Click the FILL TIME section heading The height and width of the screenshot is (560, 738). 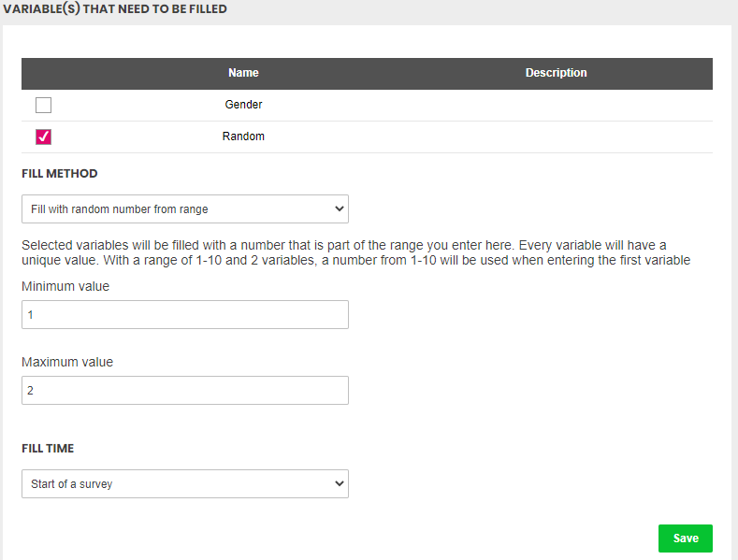(48, 449)
